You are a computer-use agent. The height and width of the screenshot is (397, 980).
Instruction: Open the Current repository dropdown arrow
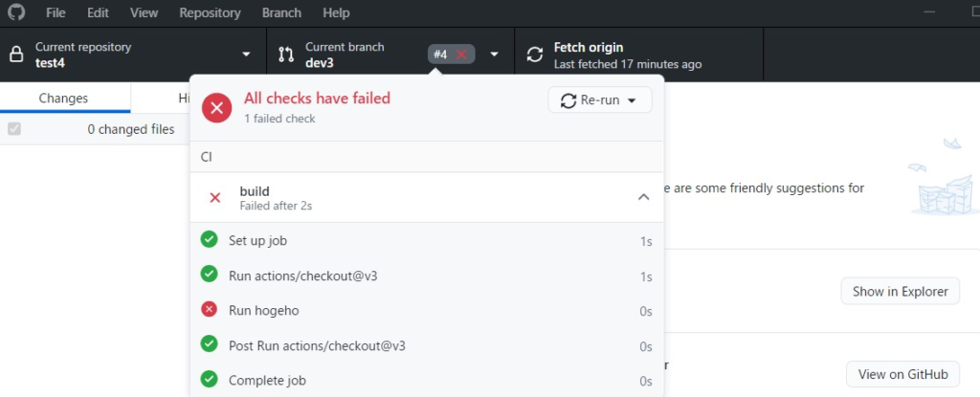point(246,55)
